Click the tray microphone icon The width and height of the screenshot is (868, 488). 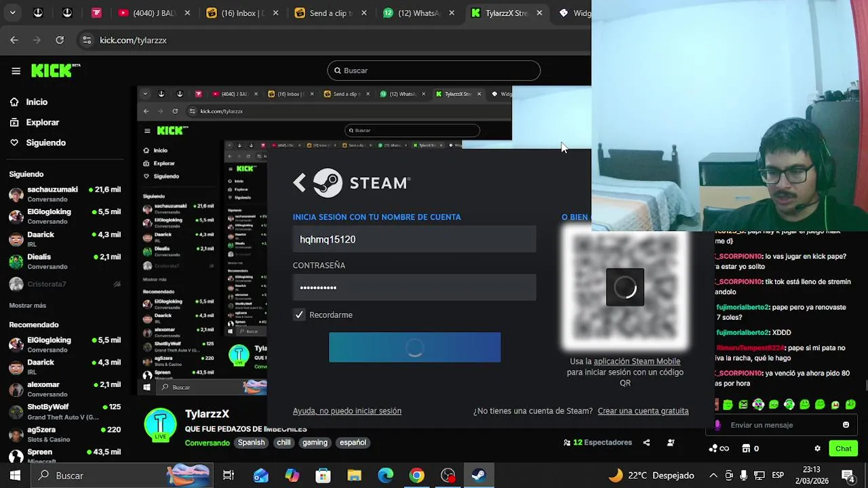(744, 475)
